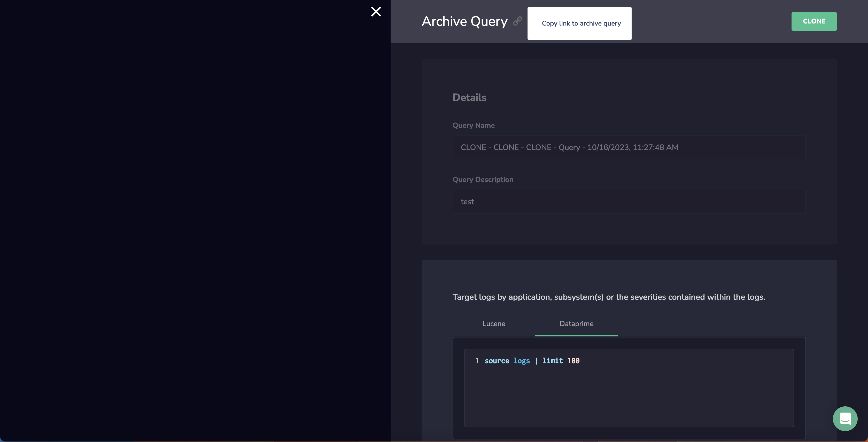Click inside the Dataprime query editor
The width and height of the screenshot is (868, 442).
click(x=629, y=388)
